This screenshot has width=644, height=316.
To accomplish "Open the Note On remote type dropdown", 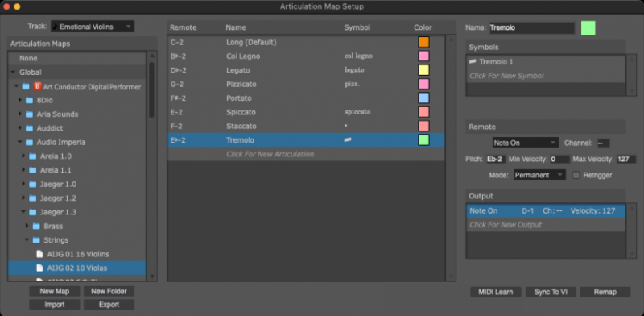I will [x=526, y=143].
